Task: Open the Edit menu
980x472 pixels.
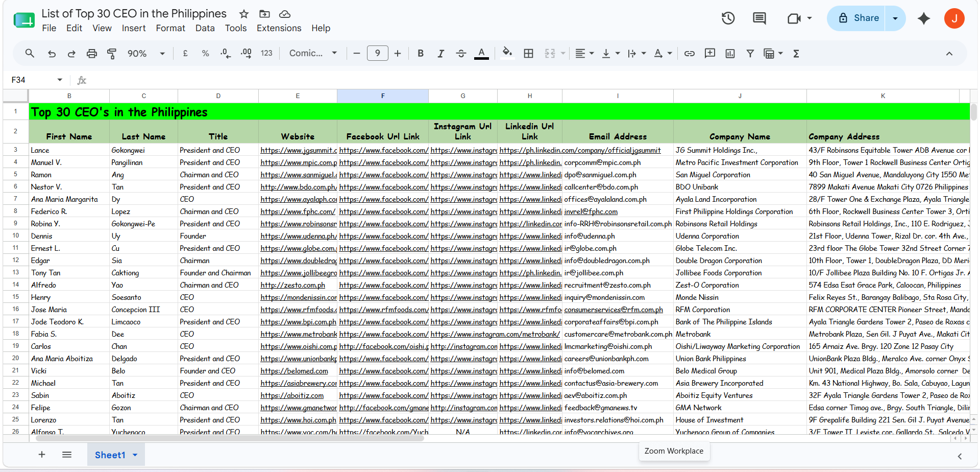Action: pos(74,28)
